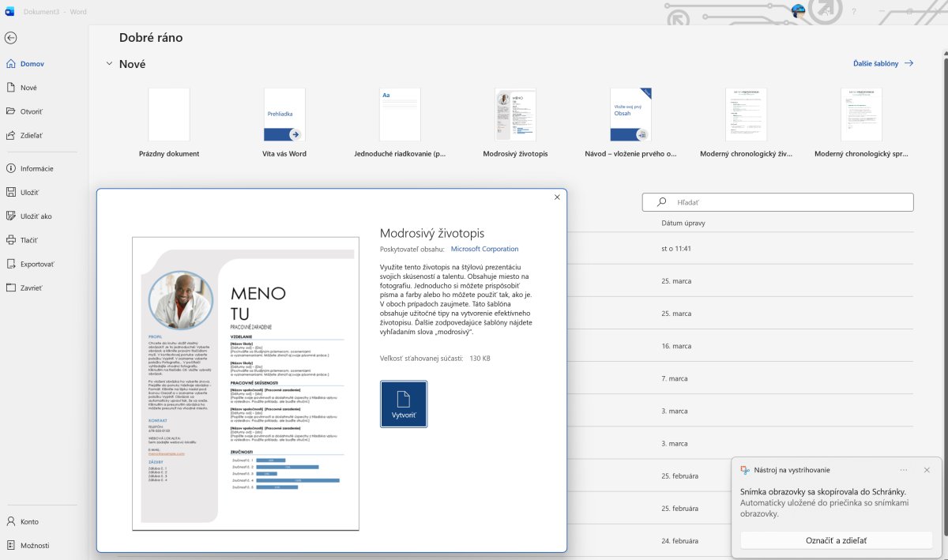Open Možnosti settings

click(34, 545)
